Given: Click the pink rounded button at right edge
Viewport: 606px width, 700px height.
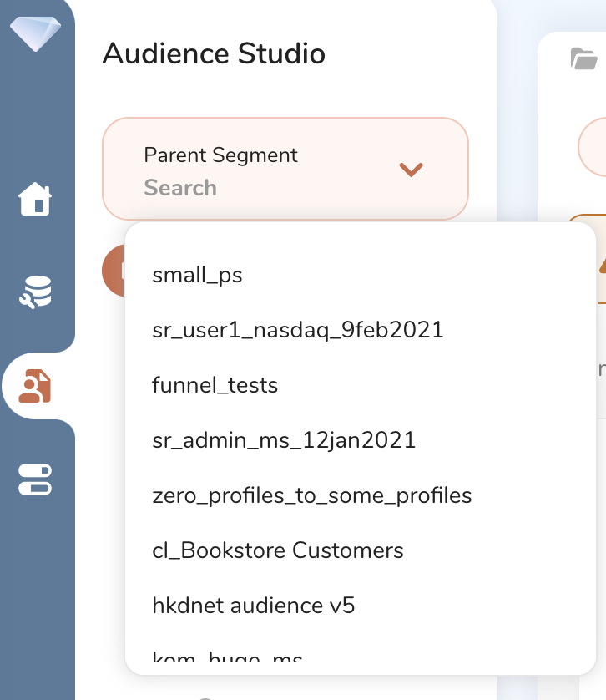Looking at the screenshot, I should pyautogui.click(x=592, y=147).
